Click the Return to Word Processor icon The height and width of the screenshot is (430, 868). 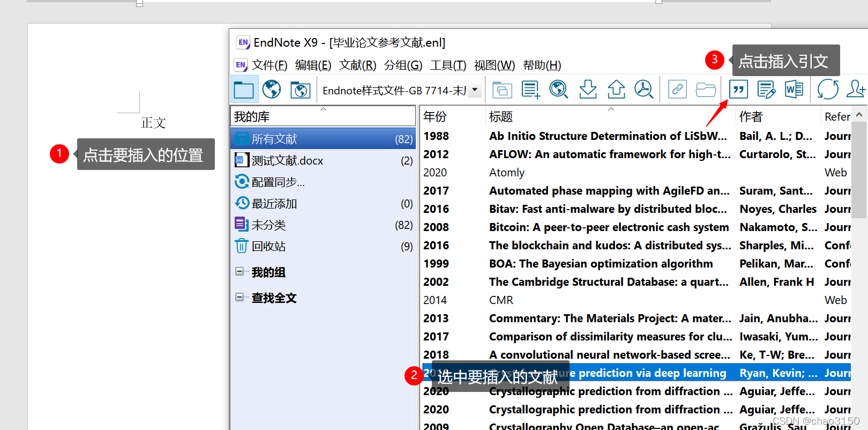click(794, 90)
